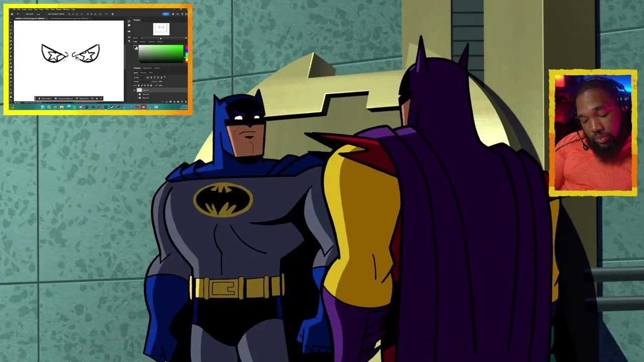Select the Crop tool
The image size is (644, 362).
pyautogui.click(x=11, y=37)
